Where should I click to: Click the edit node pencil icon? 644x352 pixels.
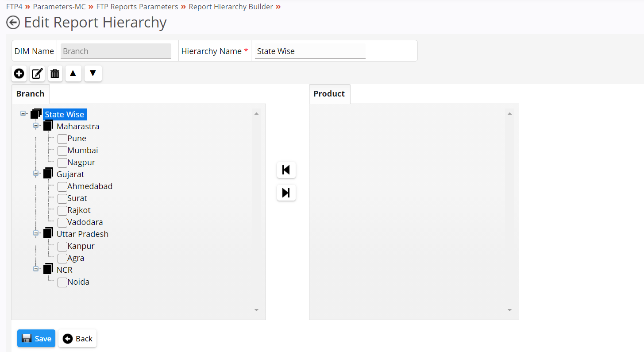click(37, 73)
